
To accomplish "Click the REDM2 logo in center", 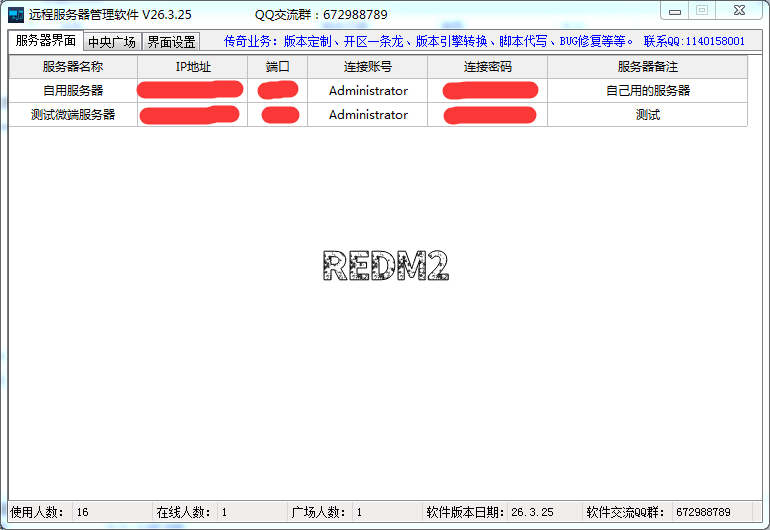I will (x=385, y=266).
